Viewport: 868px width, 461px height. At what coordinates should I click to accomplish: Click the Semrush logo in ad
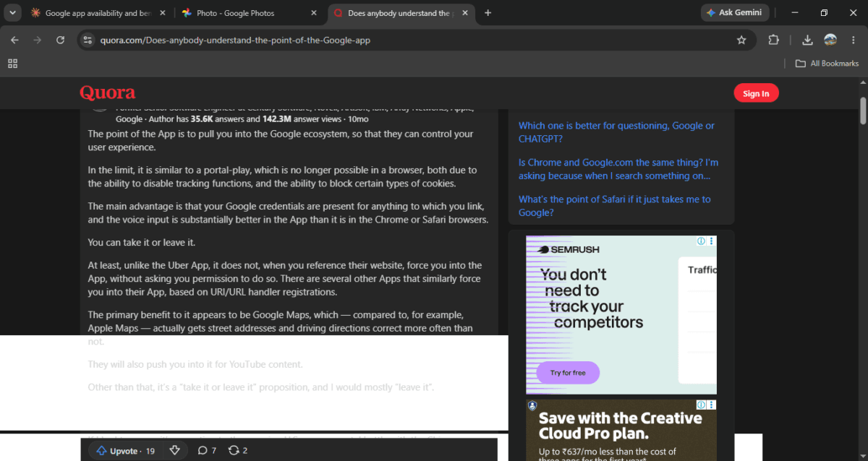tap(569, 250)
